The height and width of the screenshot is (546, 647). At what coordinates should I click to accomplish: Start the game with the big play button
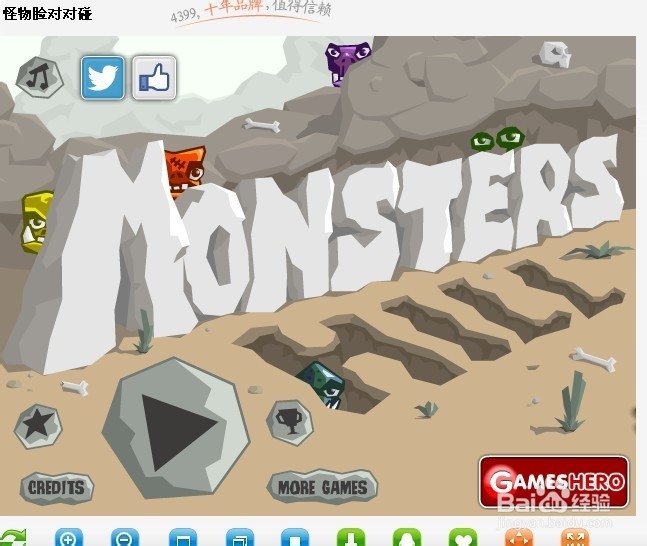[x=176, y=429]
